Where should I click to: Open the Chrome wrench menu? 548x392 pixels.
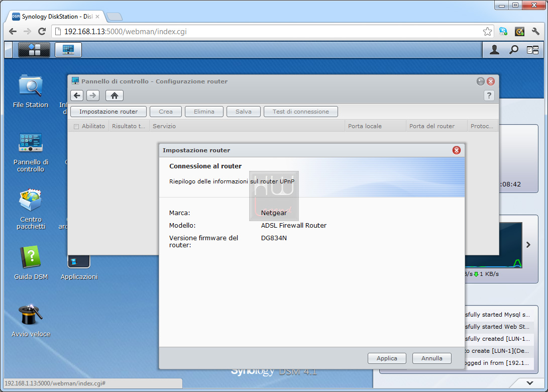(x=535, y=32)
